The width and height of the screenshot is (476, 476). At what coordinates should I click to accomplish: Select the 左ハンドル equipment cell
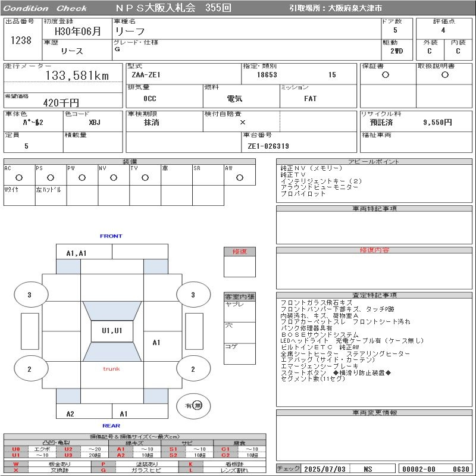click(51, 195)
